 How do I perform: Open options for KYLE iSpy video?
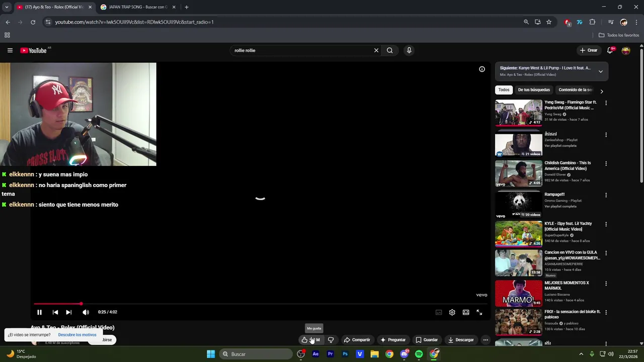pyautogui.click(x=606, y=224)
